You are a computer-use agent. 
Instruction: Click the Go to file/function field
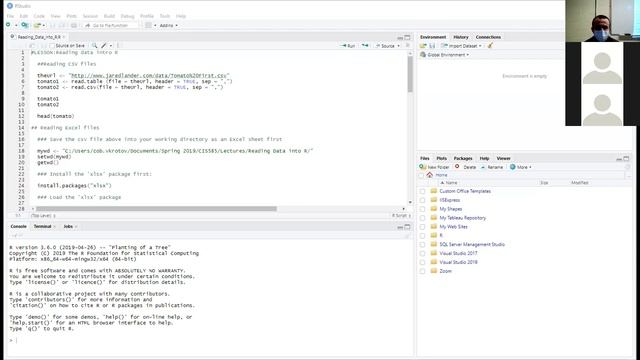click(110, 25)
